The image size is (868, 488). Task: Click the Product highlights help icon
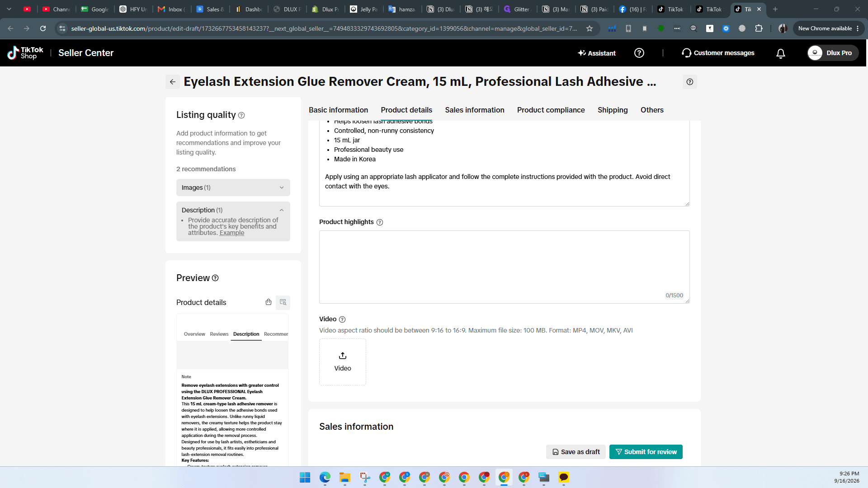point(380,222)
